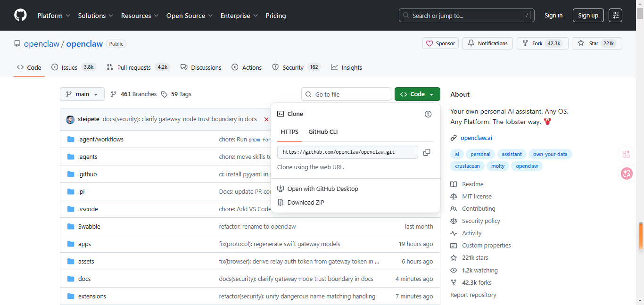The width and height of the screenshot is (644, 305).
Task: Click the Notifications bell button
Action: [x=487, y=43]
